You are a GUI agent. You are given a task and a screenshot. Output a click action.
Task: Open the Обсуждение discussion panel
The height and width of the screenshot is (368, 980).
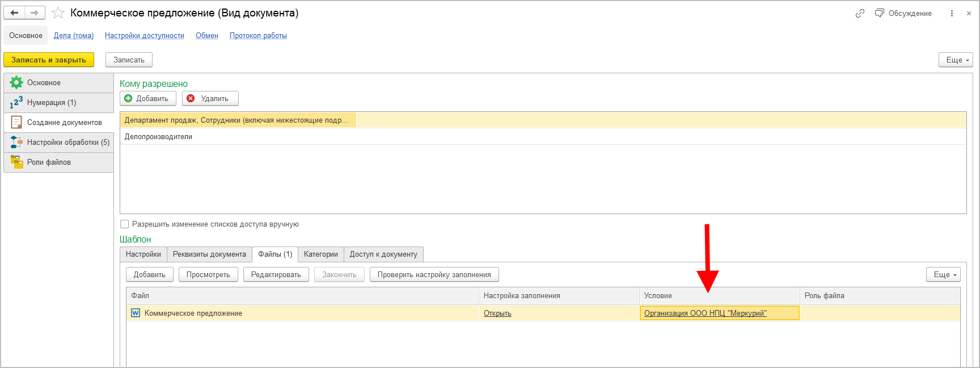click(x=903, y=13)
